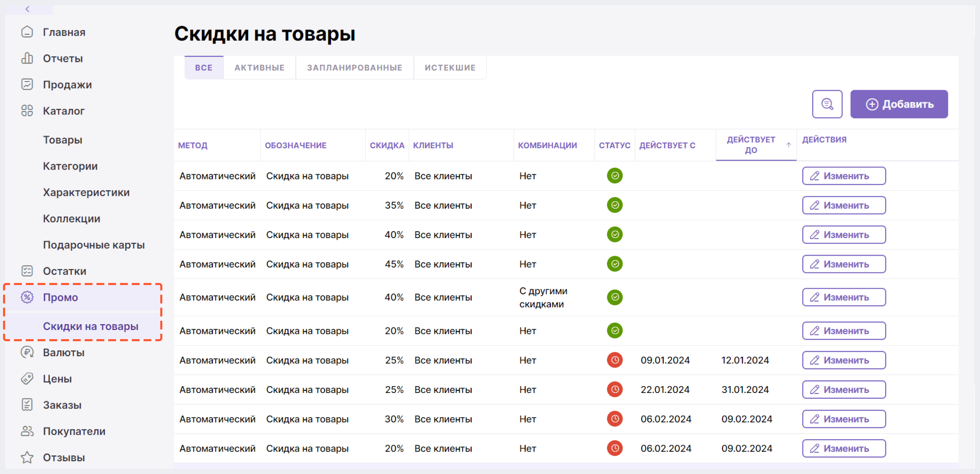980x474 pixels.
Task: Sort by the Метод column header
Action: (193, 145)
